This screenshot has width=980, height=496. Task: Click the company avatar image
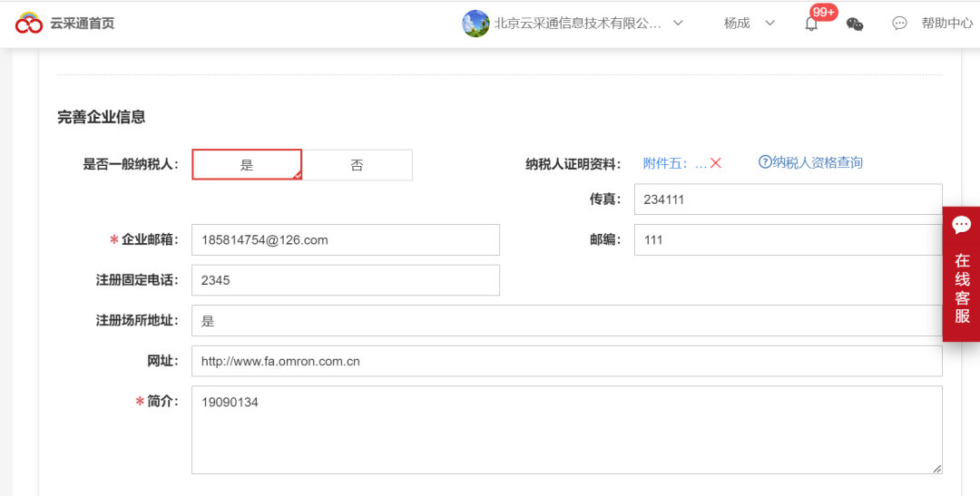point(475,24)
